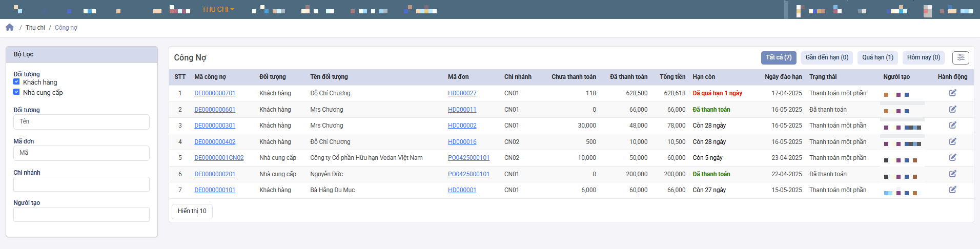Edit debt row DE0000000101

(x=952, y=190)
